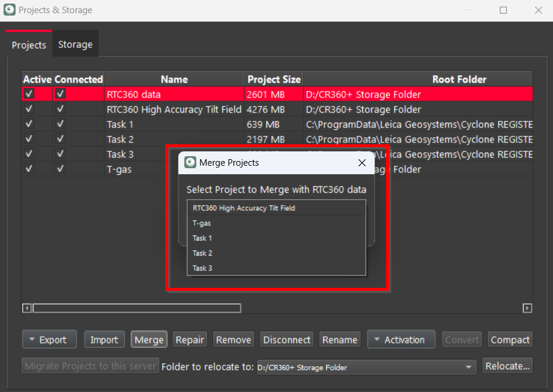
Task: Click the horizontal scrollbar left arrow
Action: coord(27,308)
